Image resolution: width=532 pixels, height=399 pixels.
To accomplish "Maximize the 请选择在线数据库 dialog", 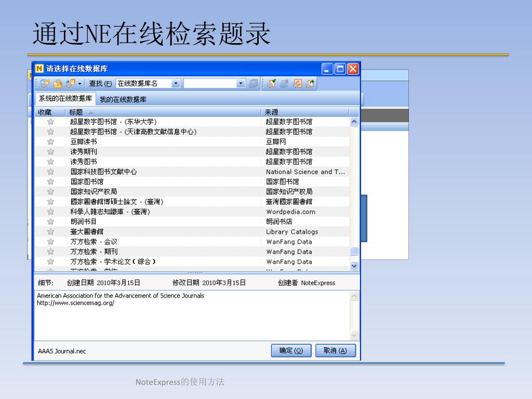I will point(340,69).
